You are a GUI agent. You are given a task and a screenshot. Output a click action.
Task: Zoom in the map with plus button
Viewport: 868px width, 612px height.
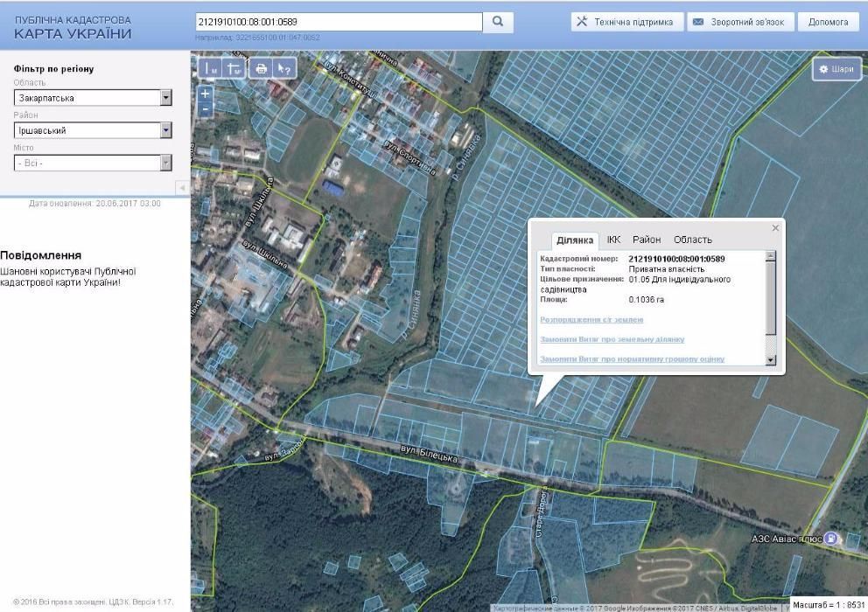[x=205, y=94]
